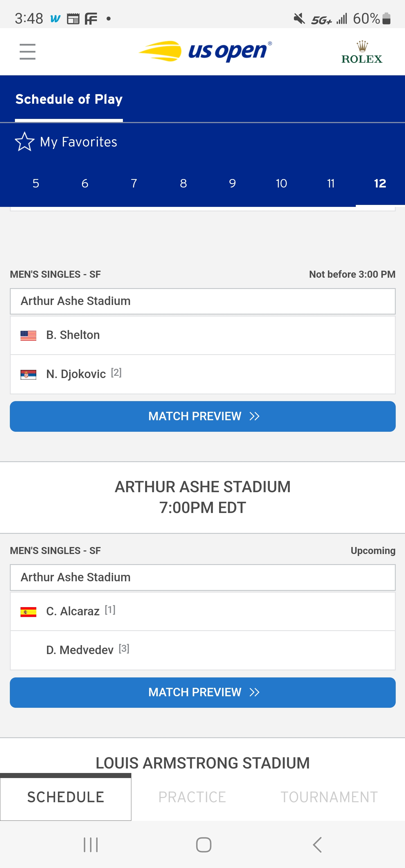The height and width of the screenshot is (868, 405).
Task: Open Match Preview for Alcaraz vs Medvedev
Action: 203,692
